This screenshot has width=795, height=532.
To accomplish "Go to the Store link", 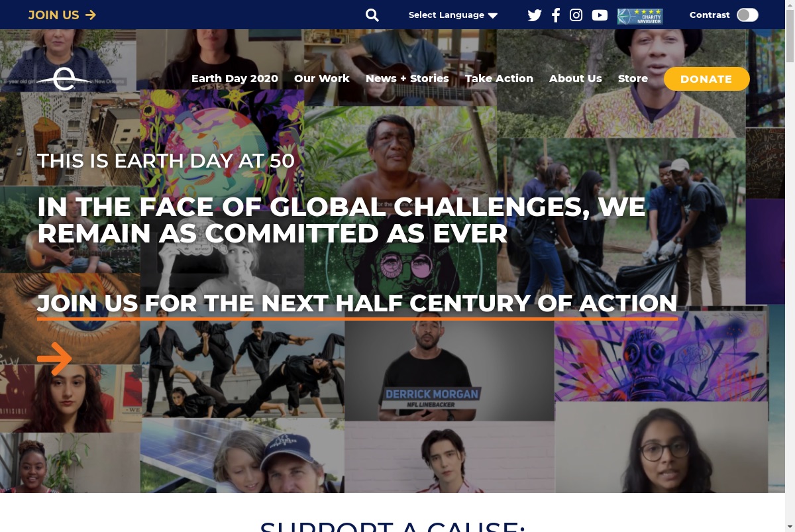I will coord(633,78).
